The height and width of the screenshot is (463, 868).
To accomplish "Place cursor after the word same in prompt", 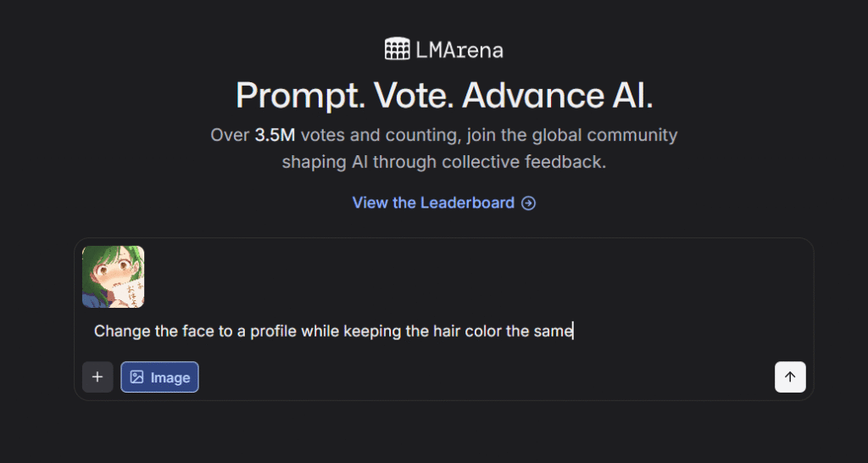I will point(573,332).
